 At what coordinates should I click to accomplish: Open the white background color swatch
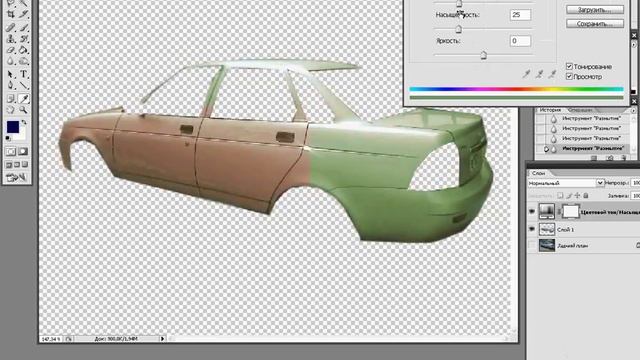(21, 135)
